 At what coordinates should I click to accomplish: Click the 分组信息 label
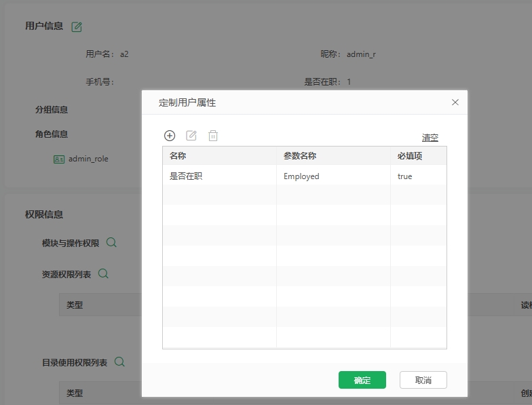click(52, 110)
